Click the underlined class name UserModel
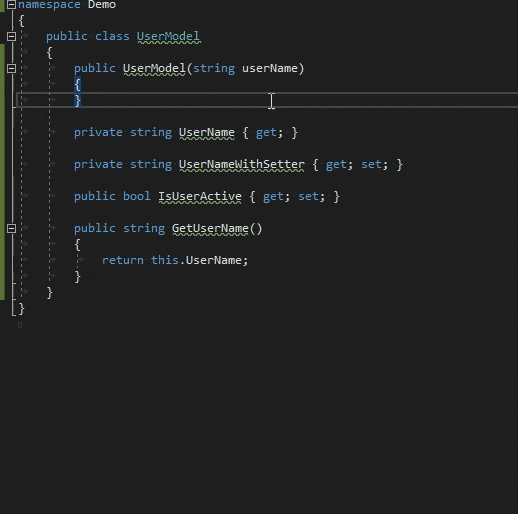The image size is (518, 514). click(168, 36)
